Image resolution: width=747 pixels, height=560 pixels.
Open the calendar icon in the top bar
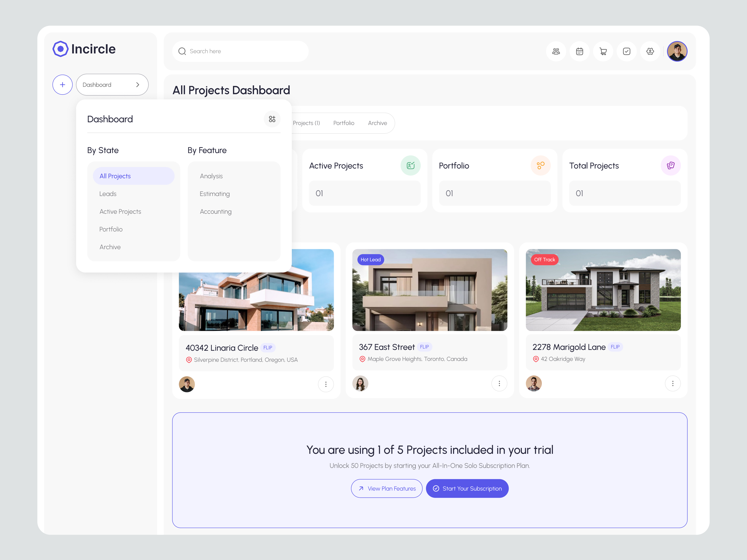579,51
